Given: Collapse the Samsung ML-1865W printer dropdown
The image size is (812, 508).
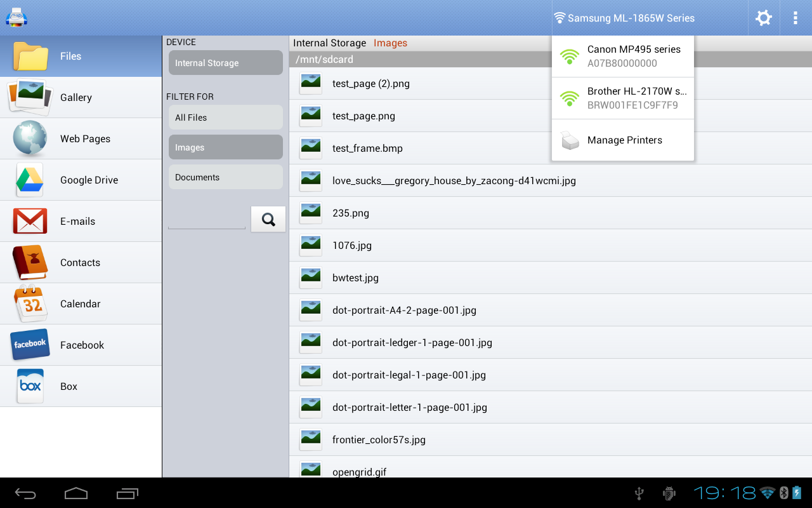Looking at the screenshot, I should coord(624,18).
